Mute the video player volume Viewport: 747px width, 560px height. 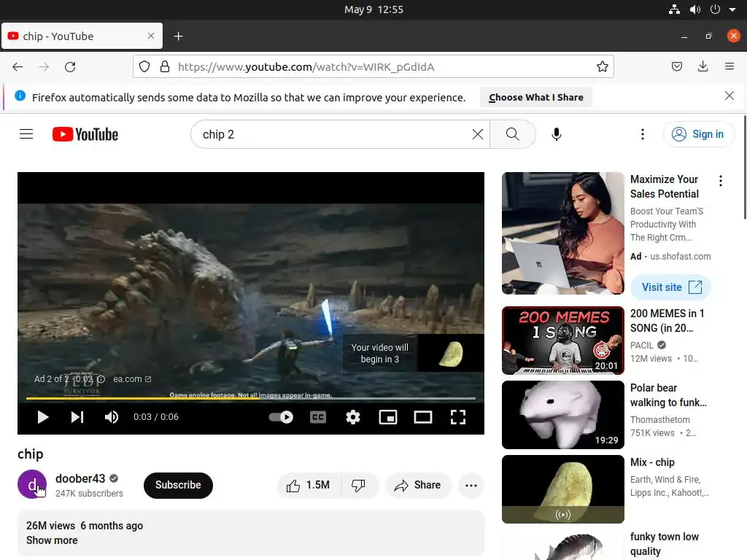click(x=112, y=417)
